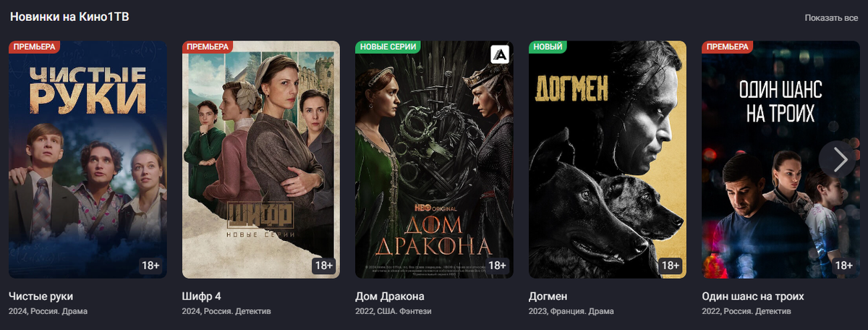
Task: Click the 18+ badge on Чистые руки poster
Action: click(150, 266)
